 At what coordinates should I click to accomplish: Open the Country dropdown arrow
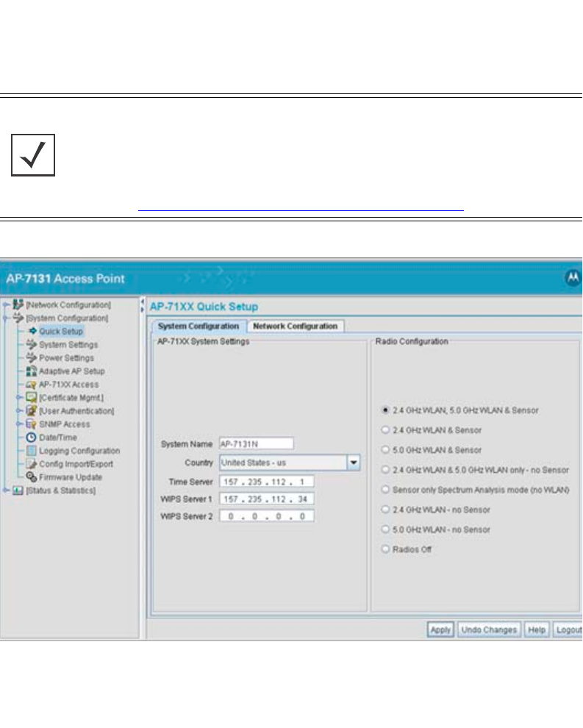pos(354,463)
